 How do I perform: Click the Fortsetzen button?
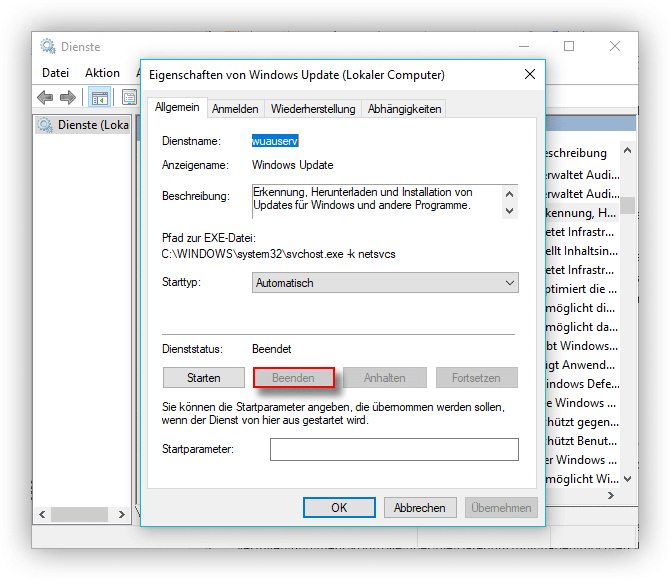[476, 378]
